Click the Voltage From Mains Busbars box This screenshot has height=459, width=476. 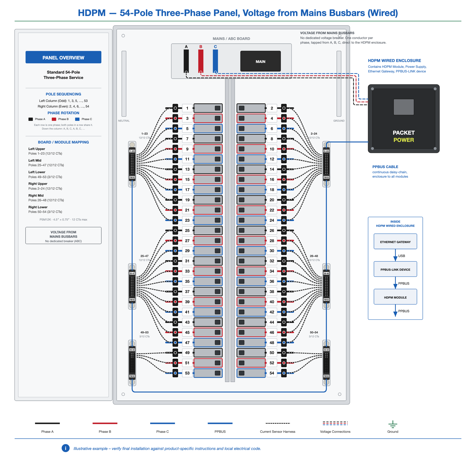pos(63,235)
